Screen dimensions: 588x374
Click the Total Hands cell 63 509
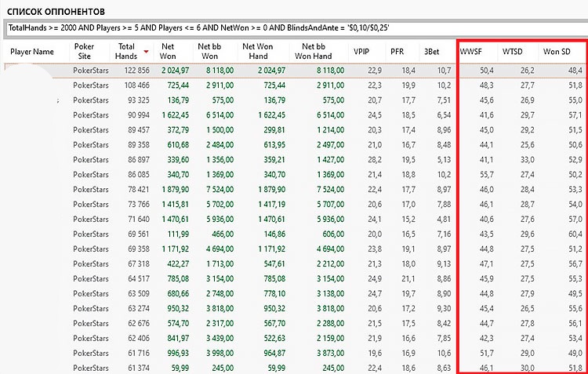coord(137,294)
